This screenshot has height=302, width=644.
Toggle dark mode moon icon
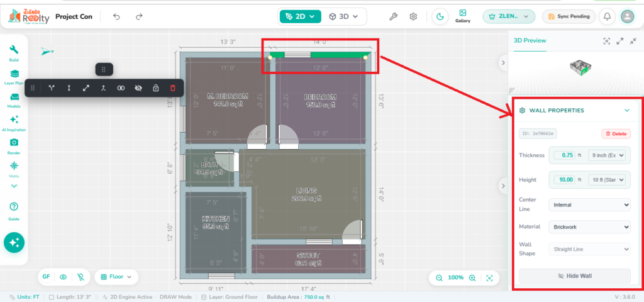click(x=440, y=17)
